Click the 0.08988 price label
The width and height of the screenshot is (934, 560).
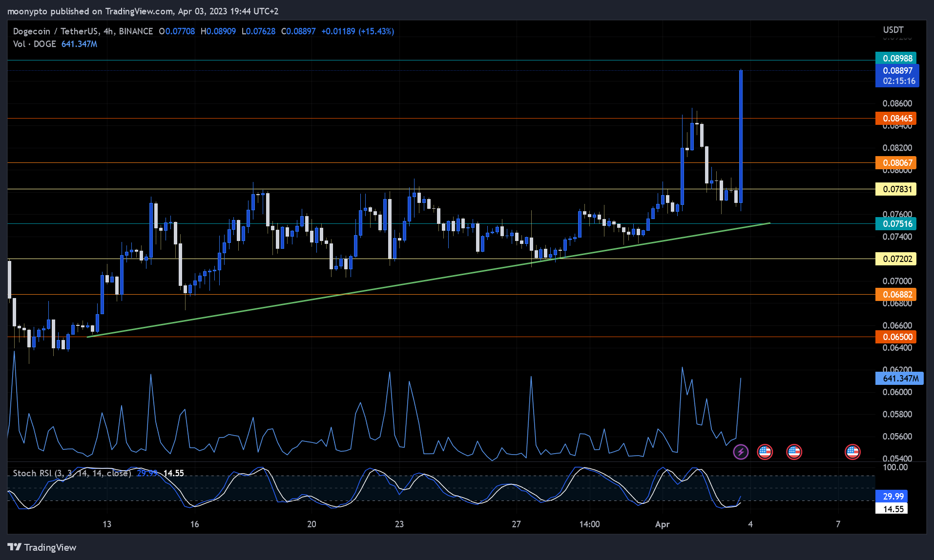896,58
